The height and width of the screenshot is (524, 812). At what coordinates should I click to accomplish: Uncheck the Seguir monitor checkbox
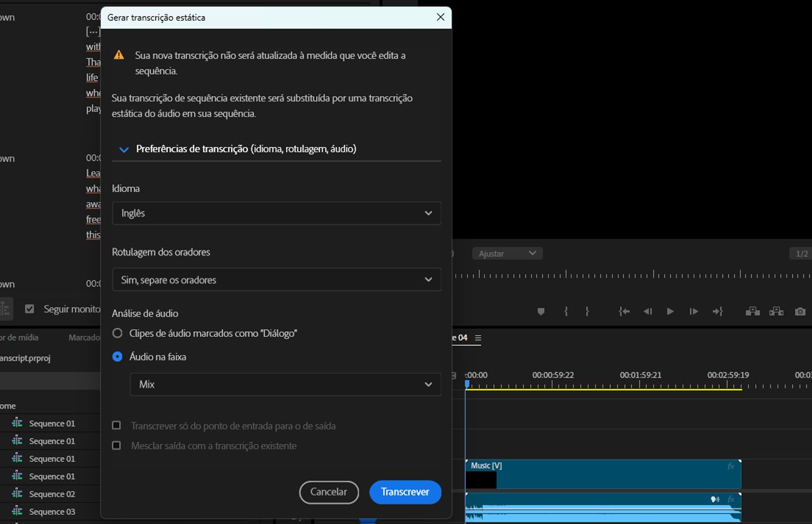[30, 308]
